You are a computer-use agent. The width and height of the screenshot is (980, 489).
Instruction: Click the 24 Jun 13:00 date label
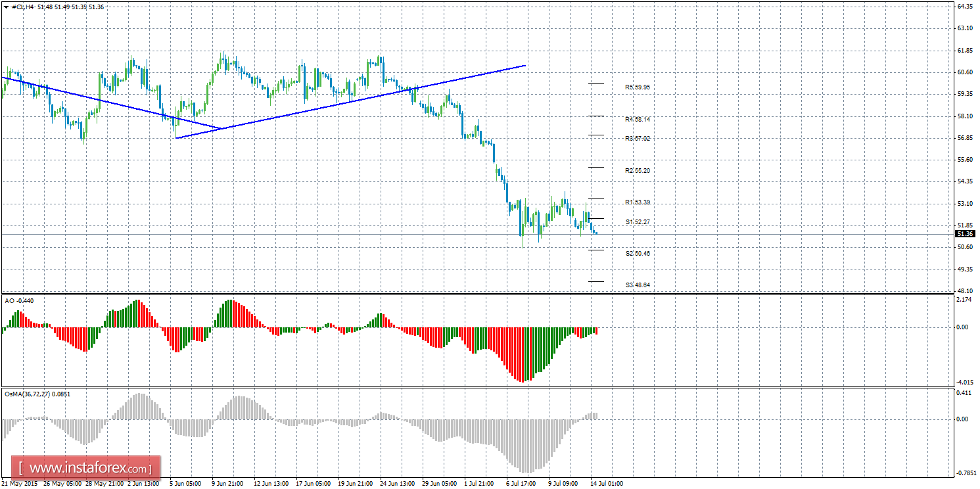pyautogui.click(x=398, y=484)
